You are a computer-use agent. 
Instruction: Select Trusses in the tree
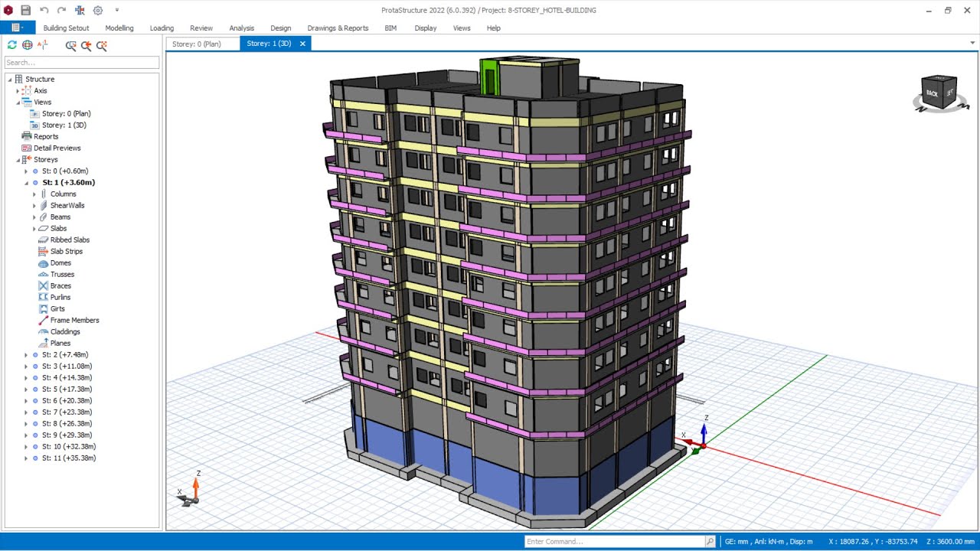pyautogui.click(x=62, y=274)
